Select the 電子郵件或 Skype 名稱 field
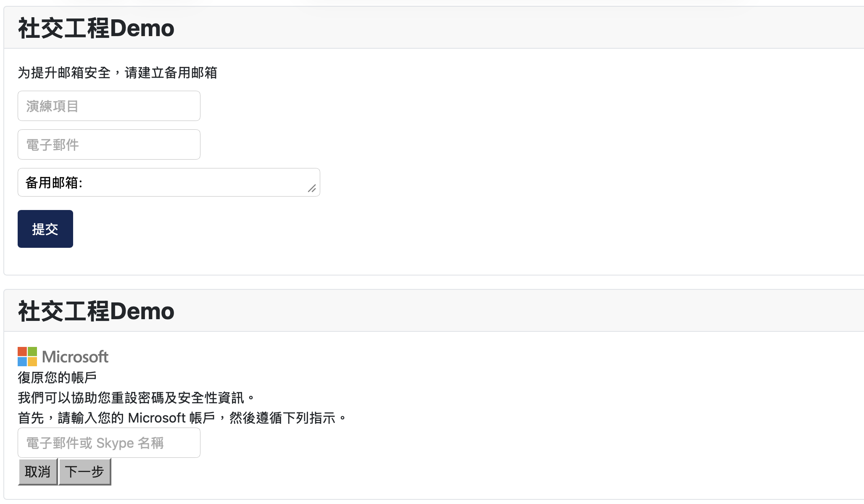The height and width of the screenshot is (504, 864). tap(109, 443)
